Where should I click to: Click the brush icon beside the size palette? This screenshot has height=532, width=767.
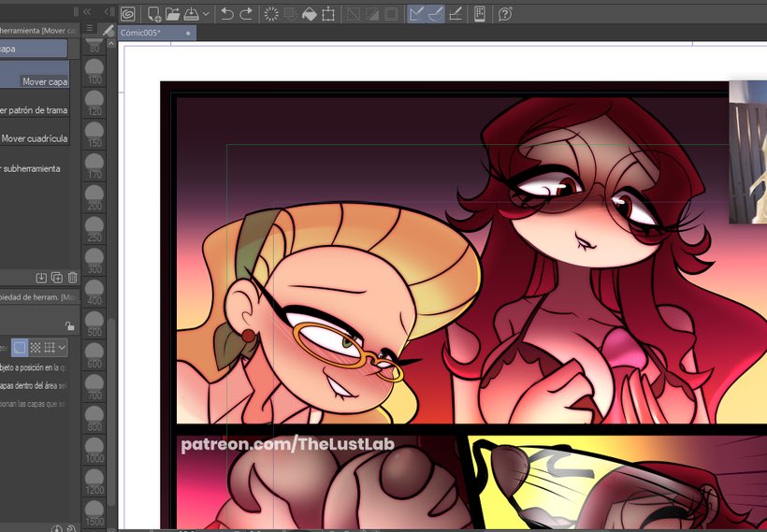click(109, 30)
